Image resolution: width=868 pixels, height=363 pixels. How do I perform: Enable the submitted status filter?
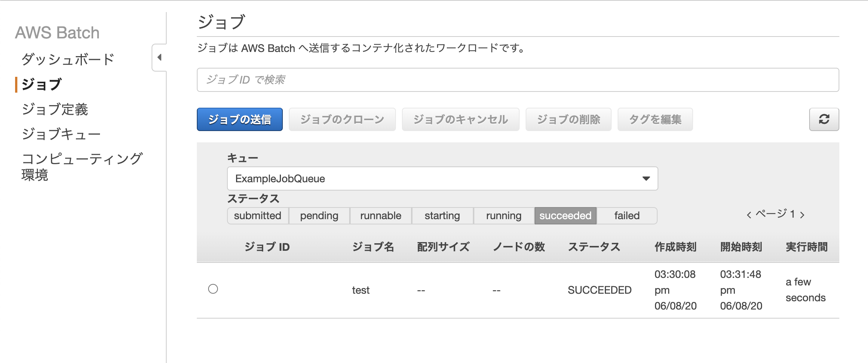click(x=258, y=215)
